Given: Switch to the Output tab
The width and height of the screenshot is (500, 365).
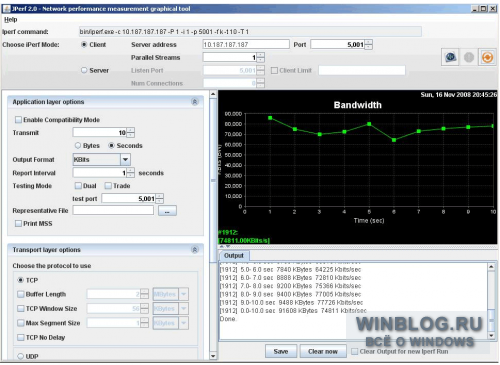Looking at the screenshot, I should pos(234,256).
